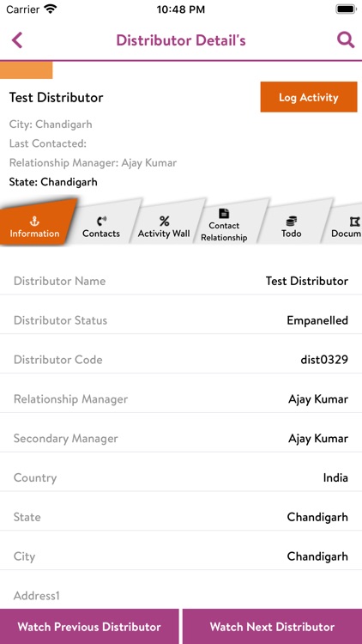Click the Secondary Manager row value 'Ajay Kumar'

[318, 439]
